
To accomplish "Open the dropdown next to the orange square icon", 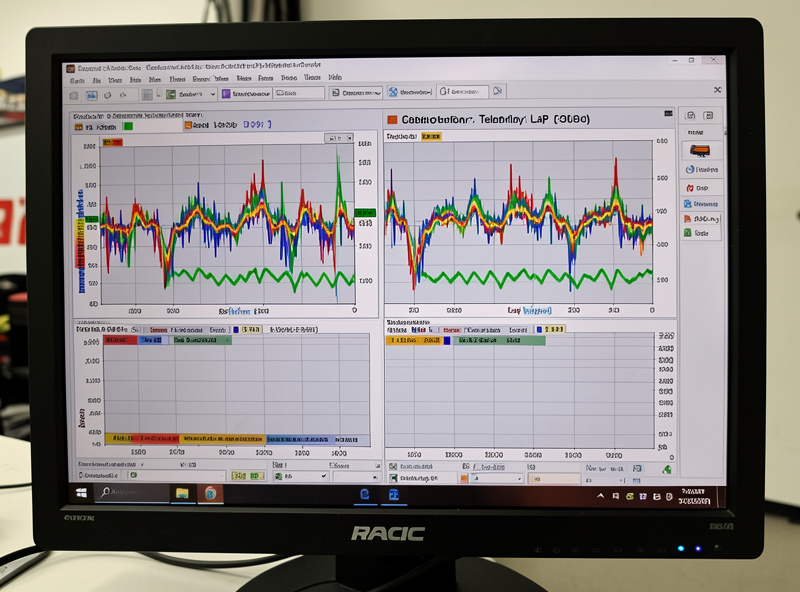I will [x=496, y=479].
